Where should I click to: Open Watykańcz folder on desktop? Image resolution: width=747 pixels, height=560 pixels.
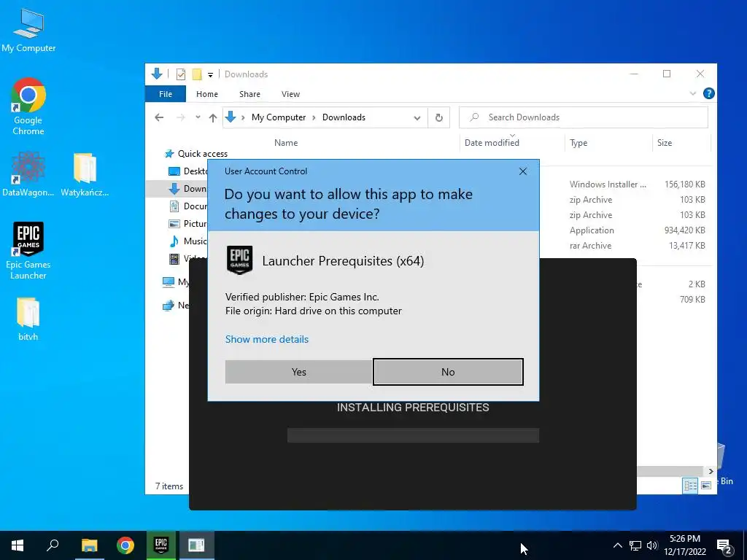click(x=85, y=174)
